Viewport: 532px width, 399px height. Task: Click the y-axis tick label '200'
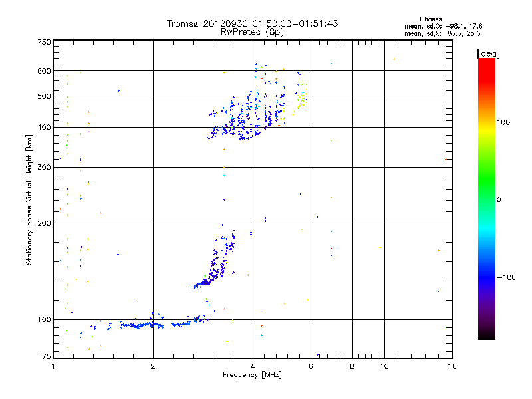click(44, 223)
